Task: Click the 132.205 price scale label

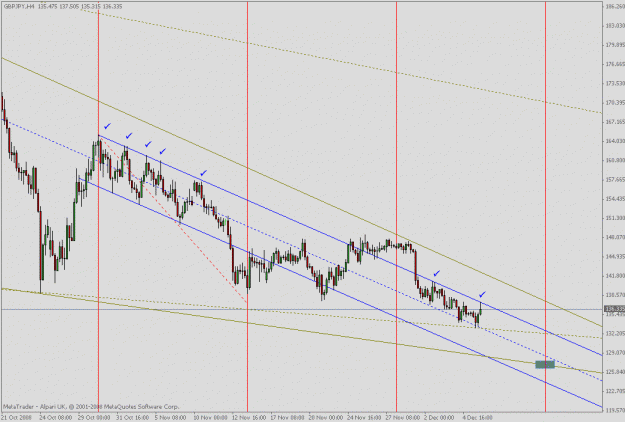Action: 615,334
